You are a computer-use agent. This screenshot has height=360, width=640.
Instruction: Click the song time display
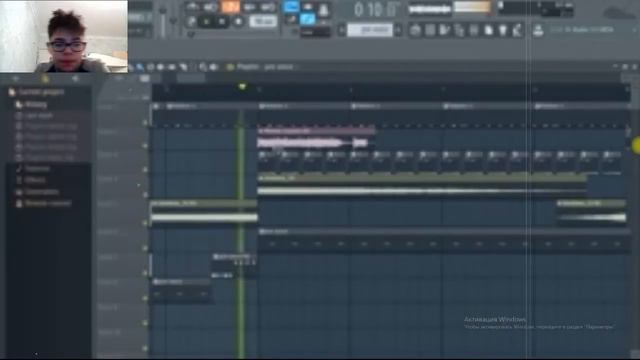[x=376, y=9]
